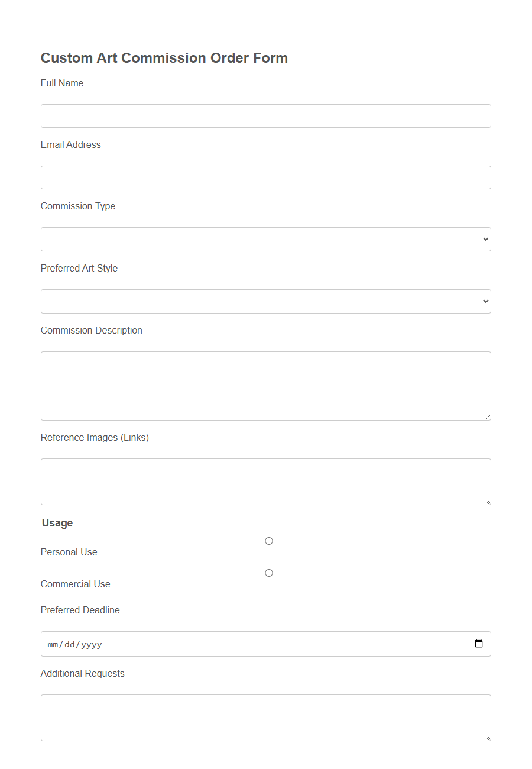Select the Commercial Use radio button
This screenshot has width=532, height=769.
click(268, 573)
